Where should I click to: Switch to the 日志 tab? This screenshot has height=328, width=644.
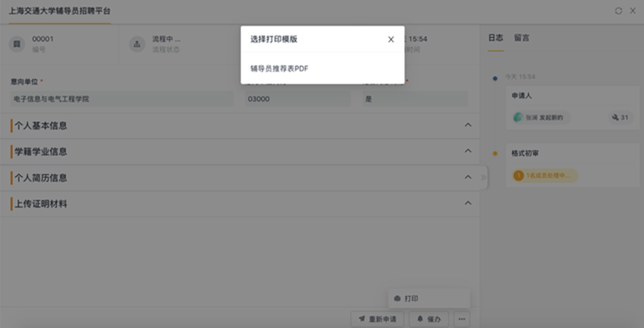coord(495,38)
